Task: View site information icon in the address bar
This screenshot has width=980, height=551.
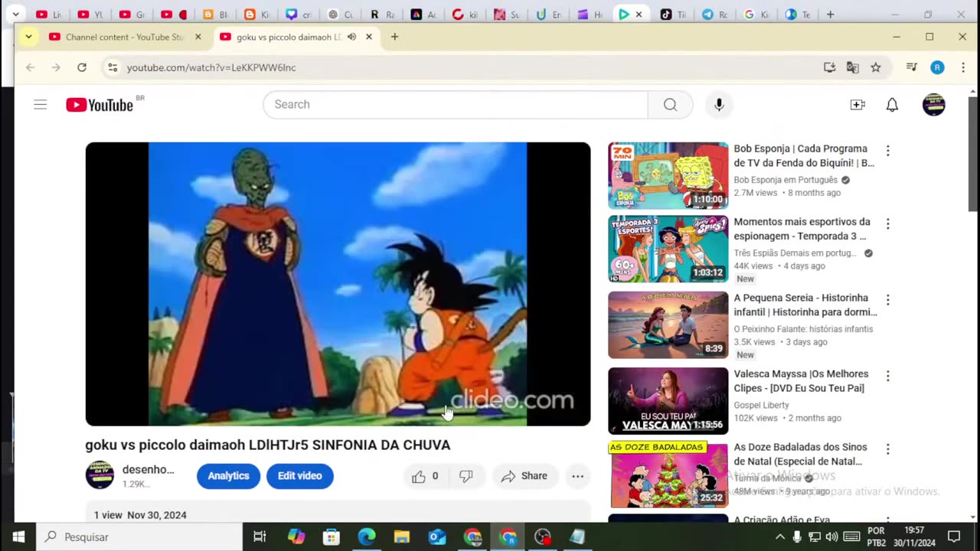Action: click(113, 67)
